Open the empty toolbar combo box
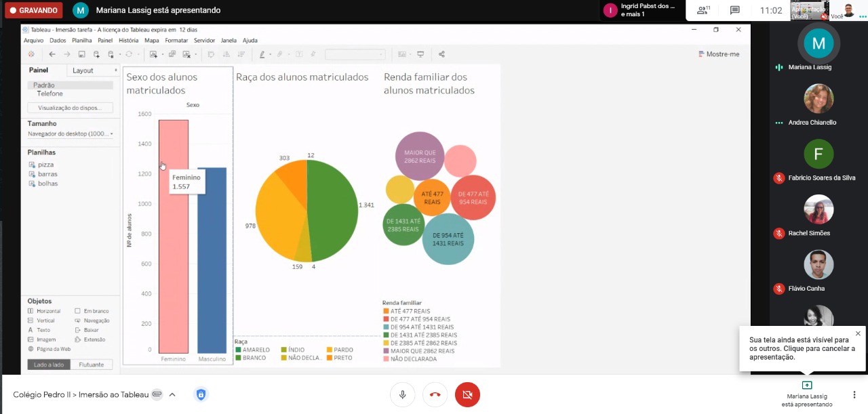 pos(355,54)
